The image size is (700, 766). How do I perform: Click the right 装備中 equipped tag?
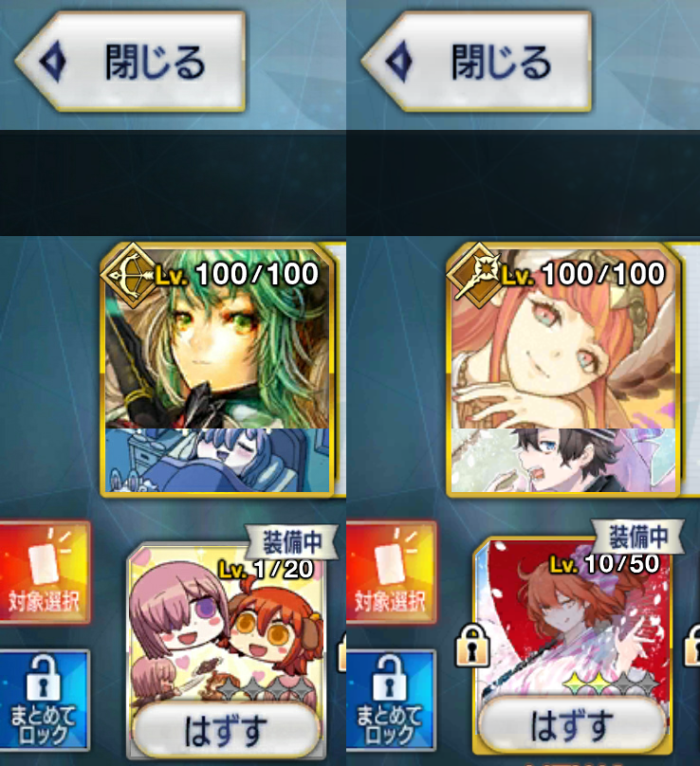(638, 537)
